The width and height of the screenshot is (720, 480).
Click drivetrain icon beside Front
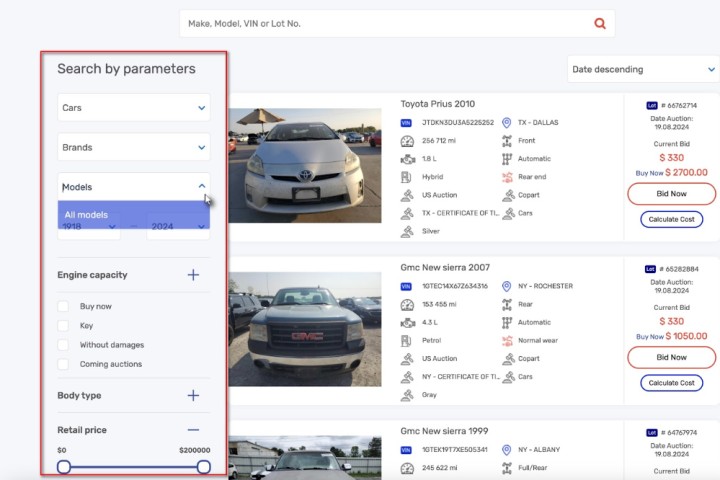point(507,141)
